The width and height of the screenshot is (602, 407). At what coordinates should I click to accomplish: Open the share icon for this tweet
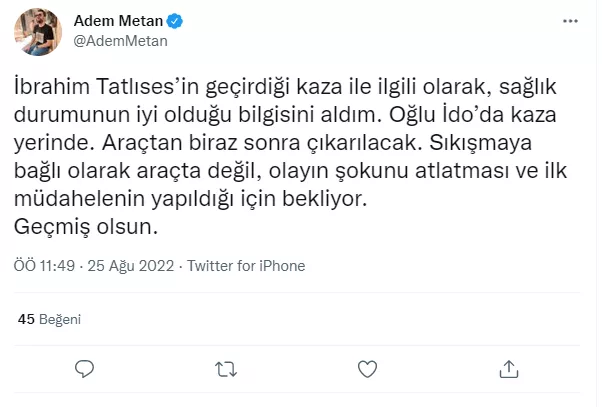tap(509, 368)
